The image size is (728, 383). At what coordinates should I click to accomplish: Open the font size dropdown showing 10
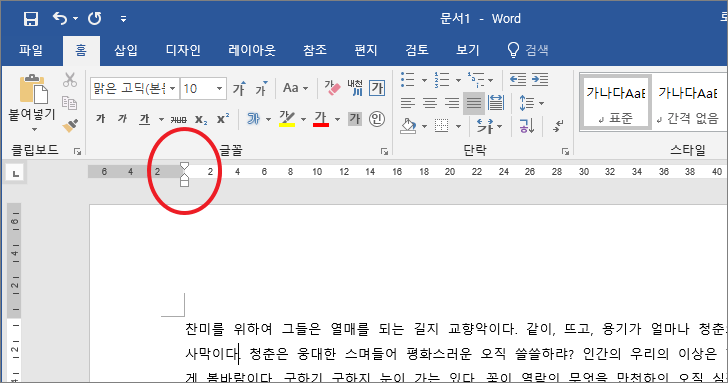[219, 88]
